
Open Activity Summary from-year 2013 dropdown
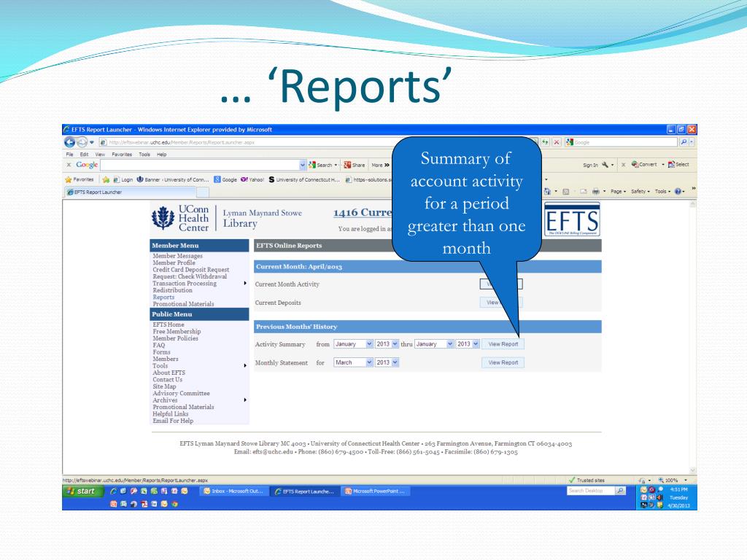pos(387,344)
